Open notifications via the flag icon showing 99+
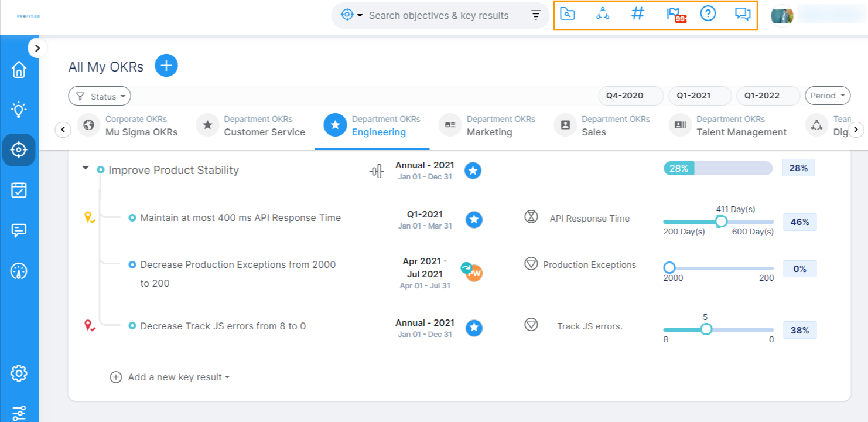868x422 pixels. point(672,13)
